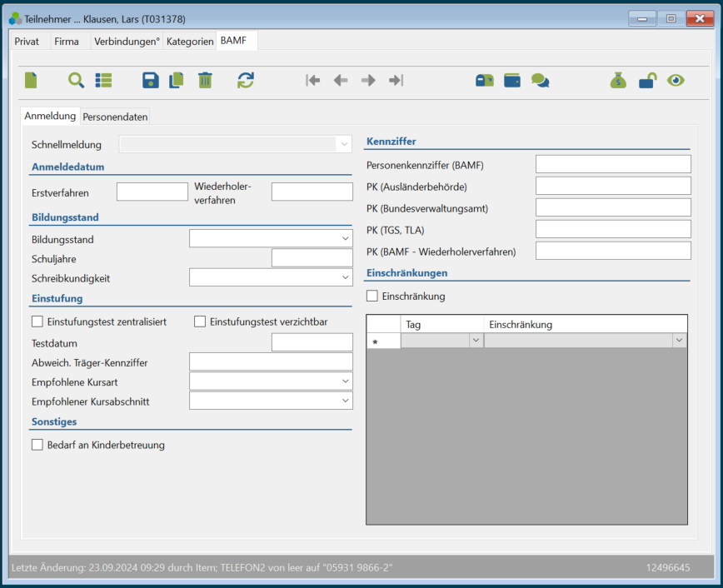The image size is (723, 588).
Task: Click PK (Bundesverwaltungsamt) field
Action: 613,207
